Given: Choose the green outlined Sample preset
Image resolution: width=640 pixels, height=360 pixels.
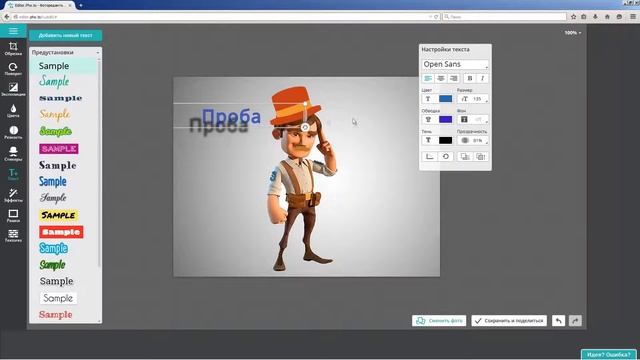Looking at the screenshot, I should [x=56, y=131].
